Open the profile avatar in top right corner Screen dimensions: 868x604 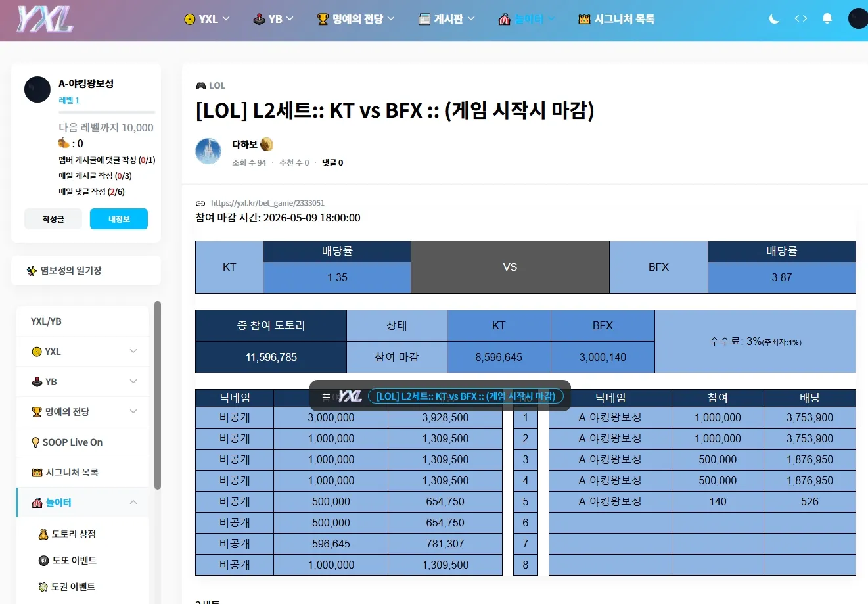point(857,18)
